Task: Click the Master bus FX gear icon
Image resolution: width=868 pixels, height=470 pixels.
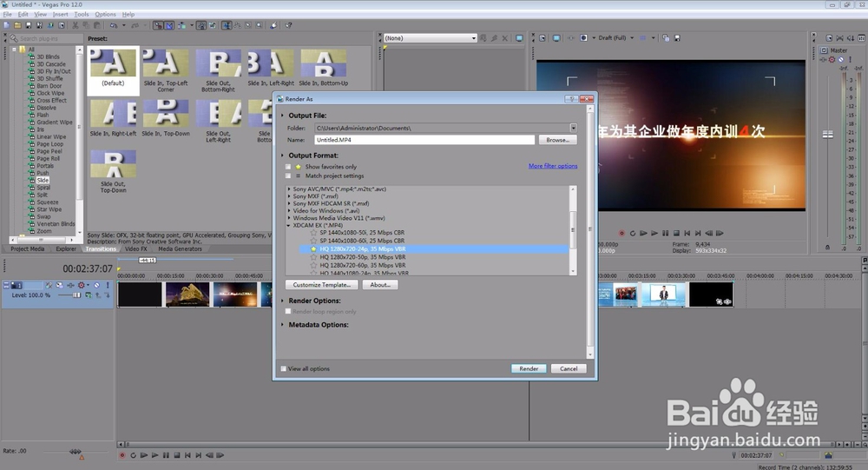Action: 832,59
